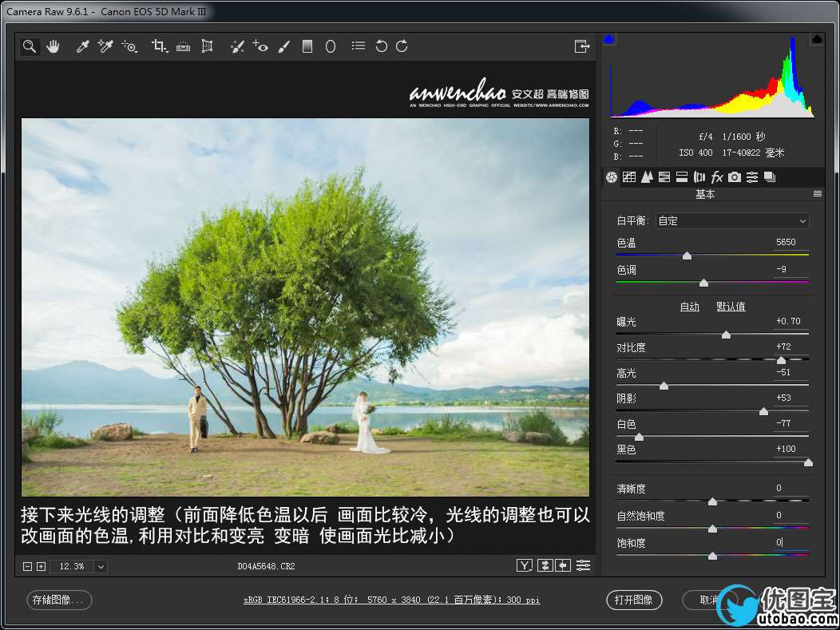Toggle highlight clipping warning in histogram

click(817, 38)
